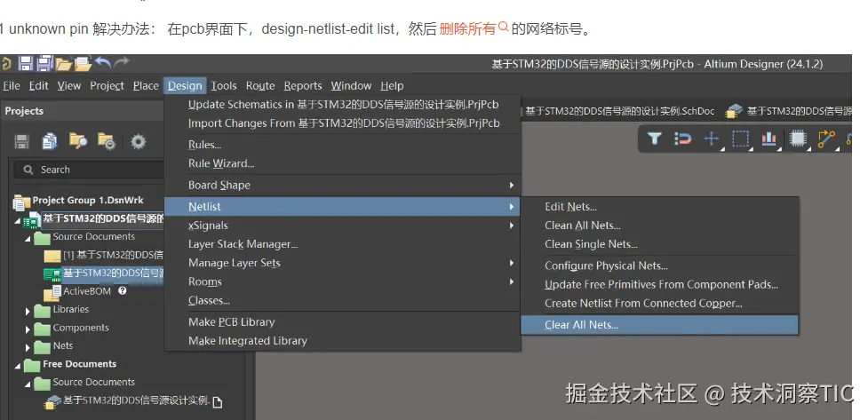Follow the red 删除所有 link

point(467,28)
